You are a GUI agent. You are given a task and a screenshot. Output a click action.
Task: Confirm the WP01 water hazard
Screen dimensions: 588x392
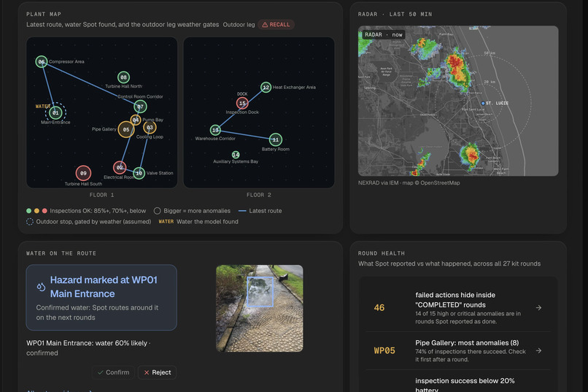[113, 372]
